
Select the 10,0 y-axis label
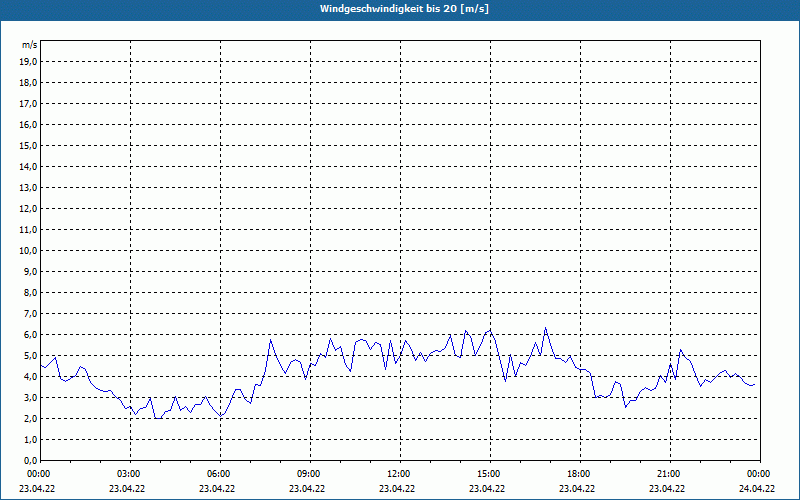coord(29,251)
